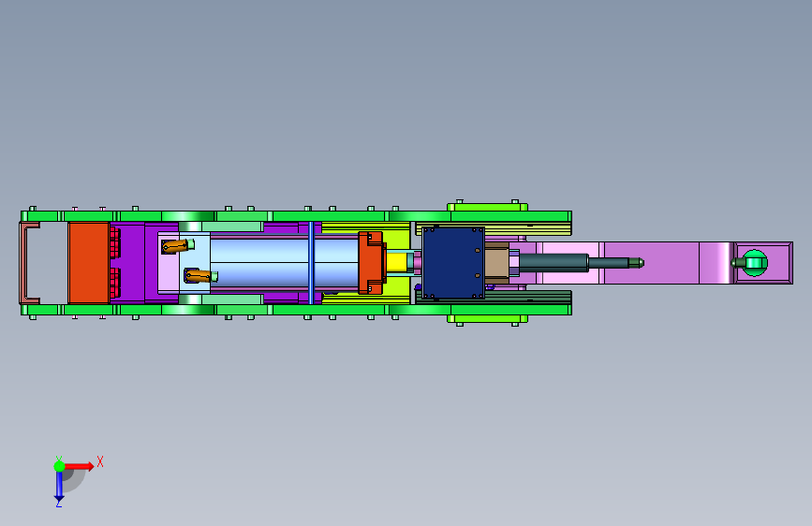Click the green Y axis dot on the triad
Viewport: 812px width, 526px height.
[x=59, y=466]
